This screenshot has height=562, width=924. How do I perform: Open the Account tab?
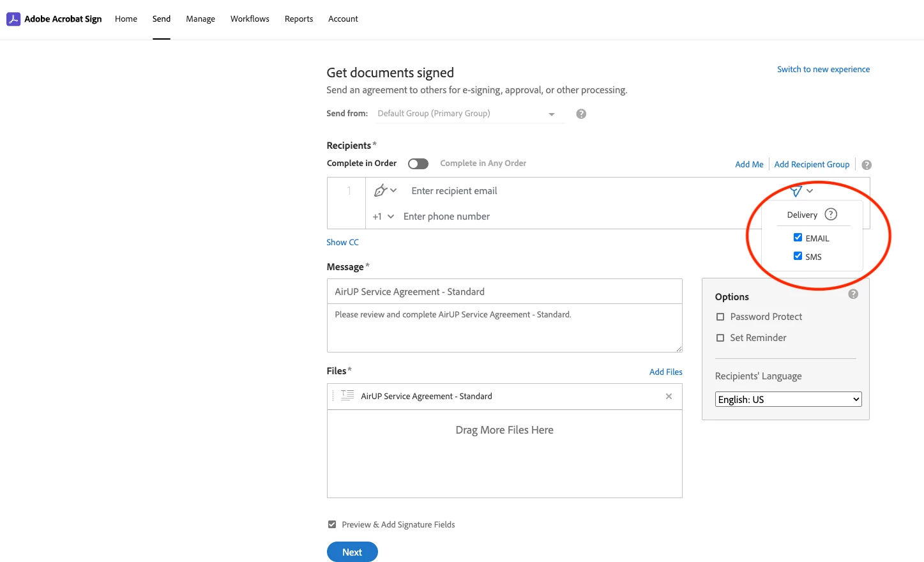click(343, 19)
